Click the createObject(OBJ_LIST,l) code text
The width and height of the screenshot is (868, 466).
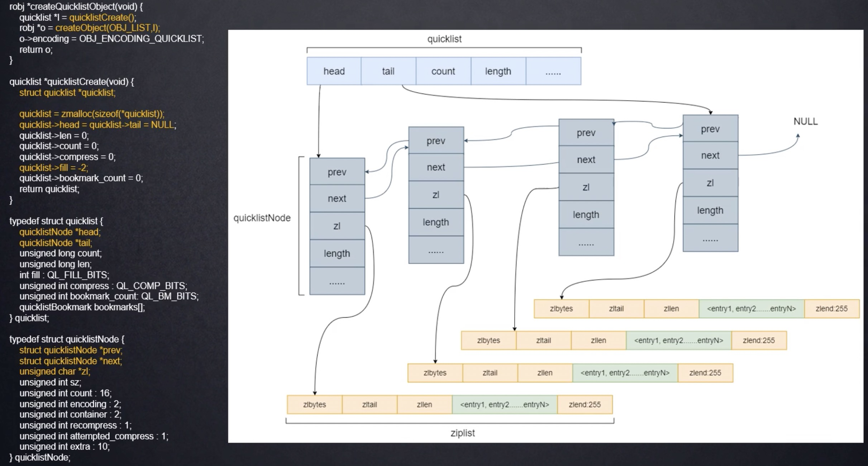click(x=108, y=29)
